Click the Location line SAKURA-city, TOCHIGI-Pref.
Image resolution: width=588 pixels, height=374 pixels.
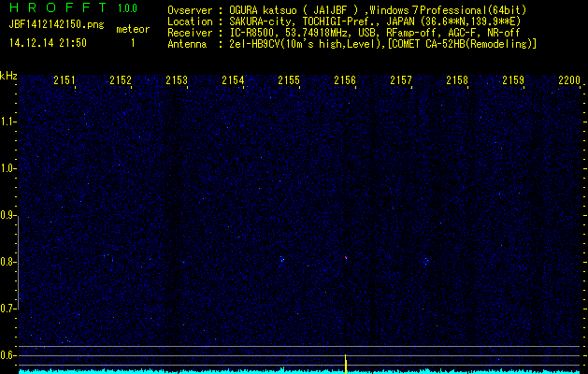(x=344, y=22)
